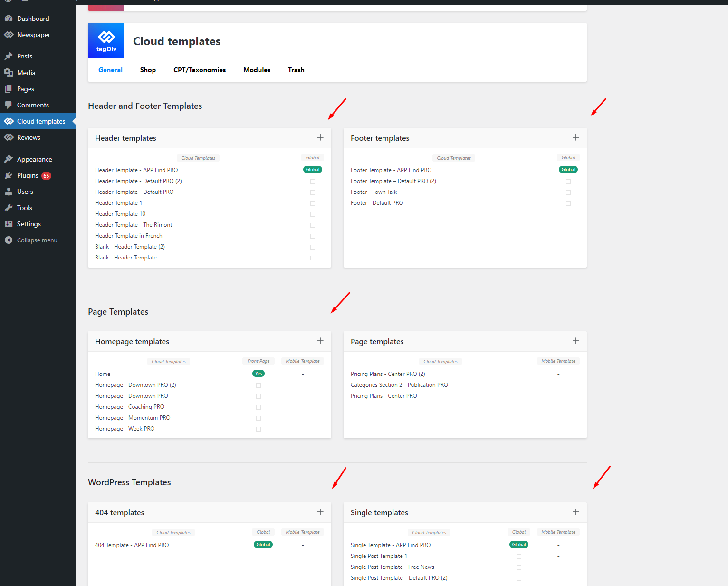Click the Pages icon in sidebar
The image size is (728, 586).
[9, 89]
